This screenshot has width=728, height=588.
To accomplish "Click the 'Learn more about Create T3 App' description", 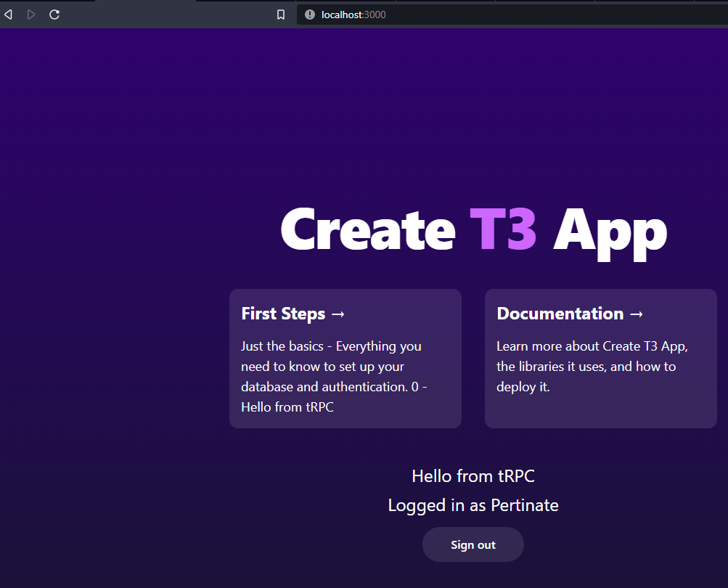I will [592, 367].
